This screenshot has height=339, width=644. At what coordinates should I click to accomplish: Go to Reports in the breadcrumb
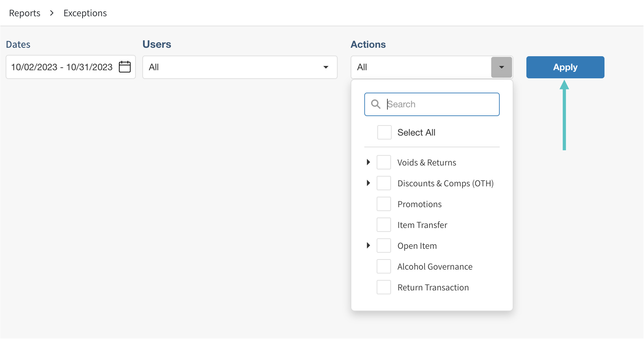[25, 13]
